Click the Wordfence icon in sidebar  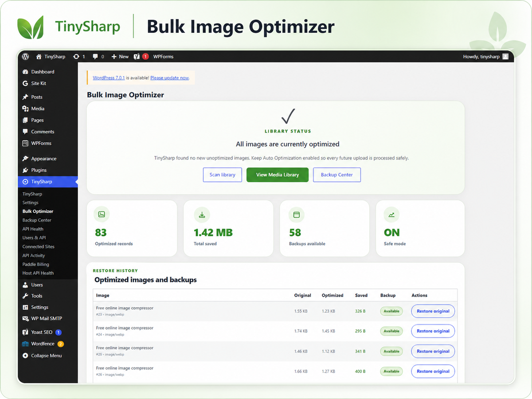point(25,344)
